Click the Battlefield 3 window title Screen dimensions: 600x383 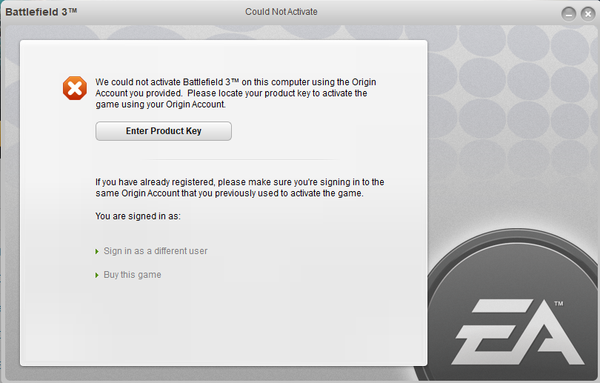coord(41,12)
